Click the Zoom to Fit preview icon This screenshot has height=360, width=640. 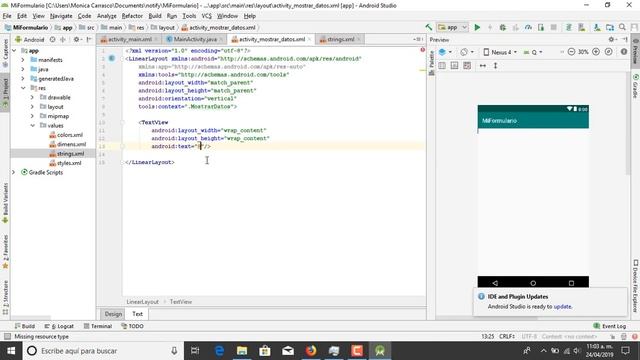(609, 52)
